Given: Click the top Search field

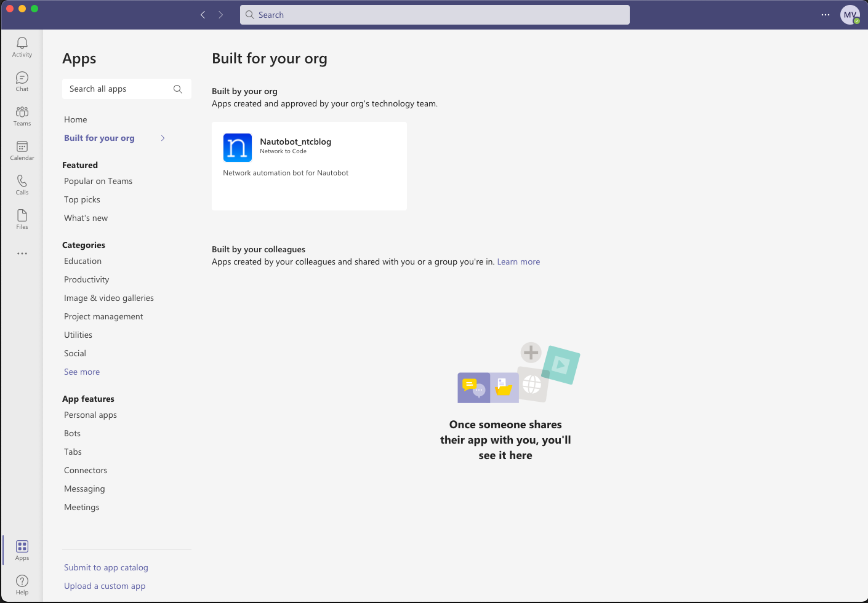Looking at the screenshot, I should (435, 14).
